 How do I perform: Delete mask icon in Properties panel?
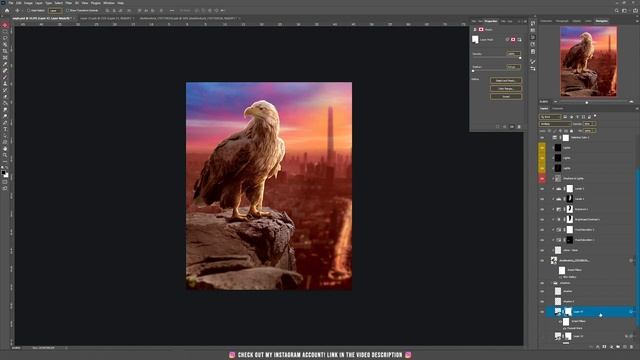tap(519, 127)
